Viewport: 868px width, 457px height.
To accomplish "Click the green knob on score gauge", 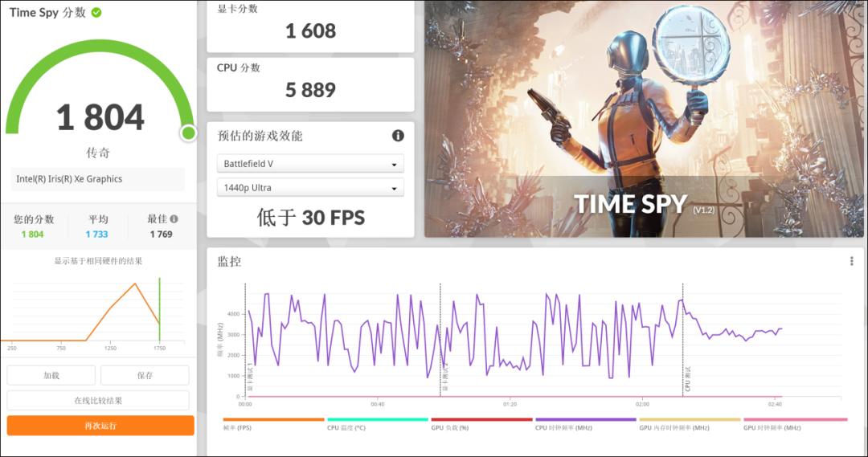I will click(188, 133).
